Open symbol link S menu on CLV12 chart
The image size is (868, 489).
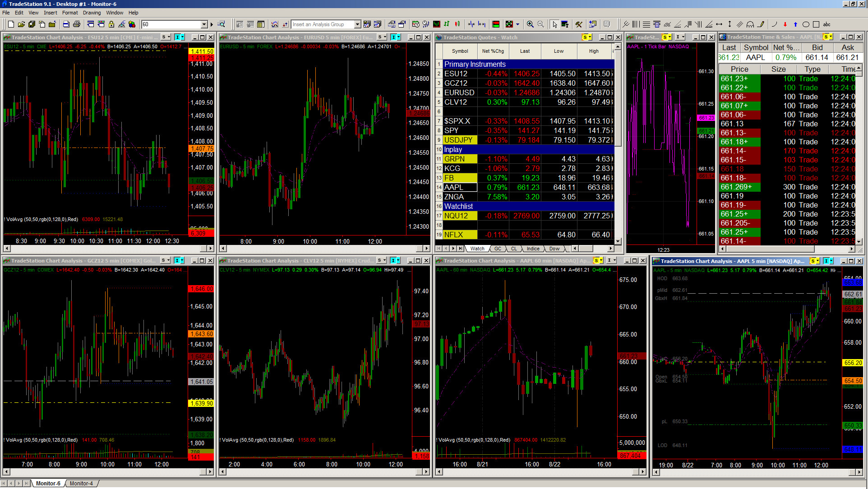pos(382,260)
